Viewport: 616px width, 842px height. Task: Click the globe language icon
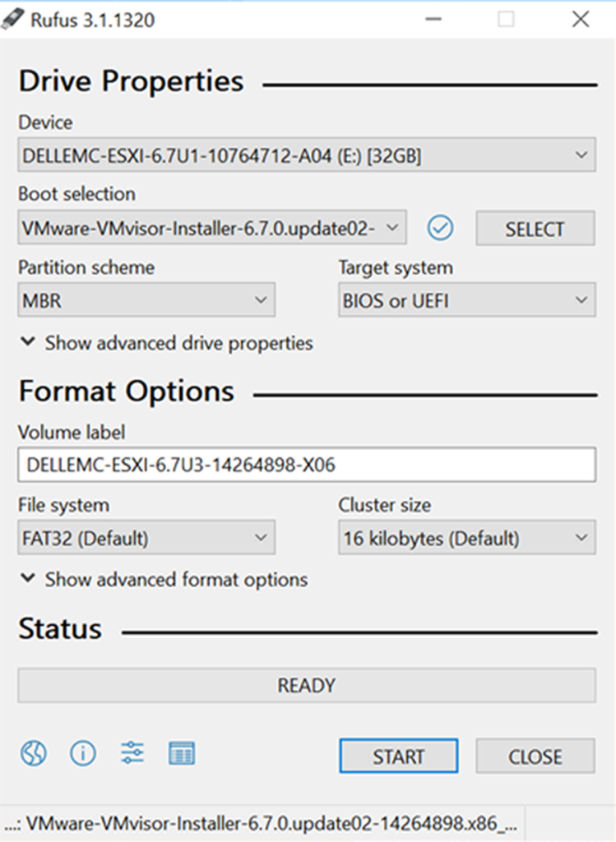tap(34, 752)
